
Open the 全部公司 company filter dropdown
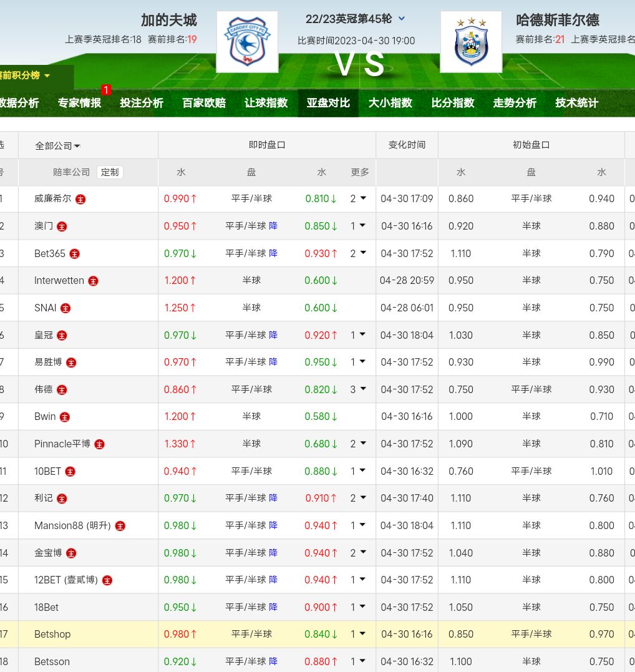pyautogui.click(x=57, y=145)
